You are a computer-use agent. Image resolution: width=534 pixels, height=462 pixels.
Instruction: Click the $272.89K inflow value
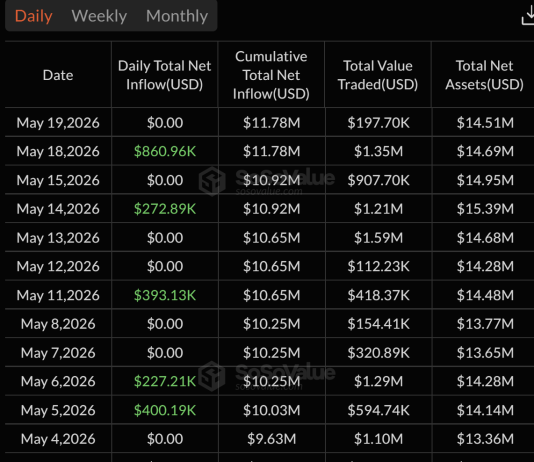point(165,209)
